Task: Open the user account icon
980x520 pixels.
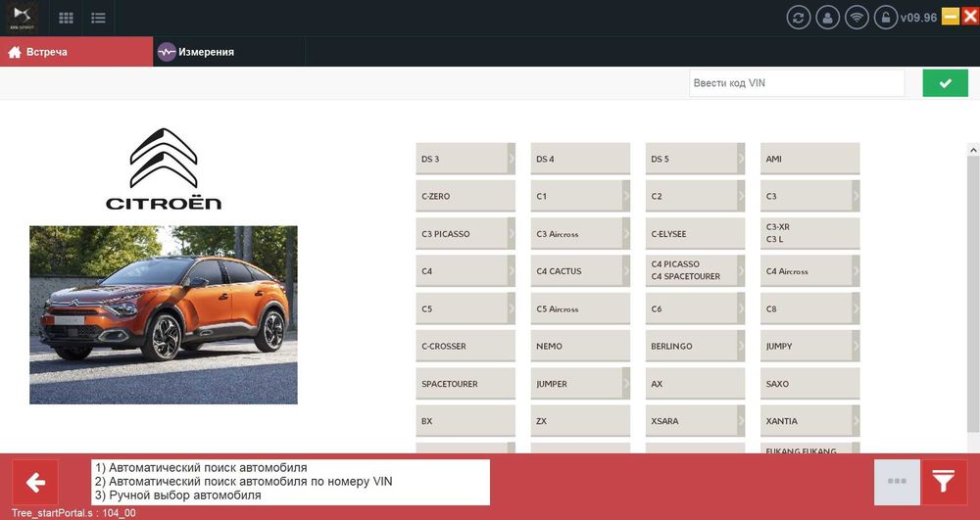Action: [827, 18]
